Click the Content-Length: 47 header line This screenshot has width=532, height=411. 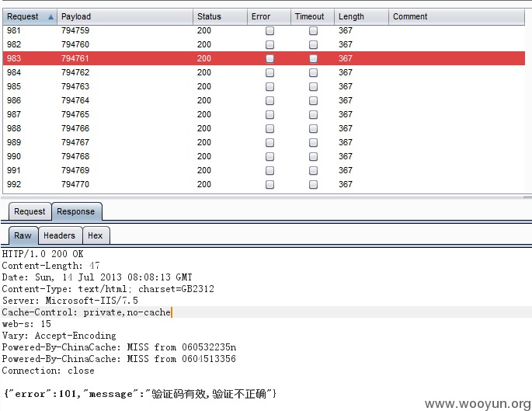51,266
